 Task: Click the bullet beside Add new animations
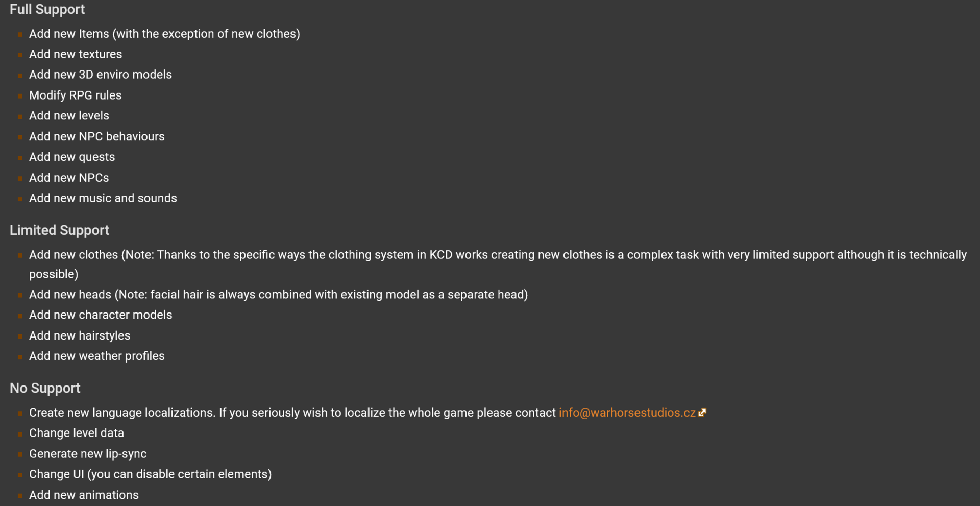[20, 496]
